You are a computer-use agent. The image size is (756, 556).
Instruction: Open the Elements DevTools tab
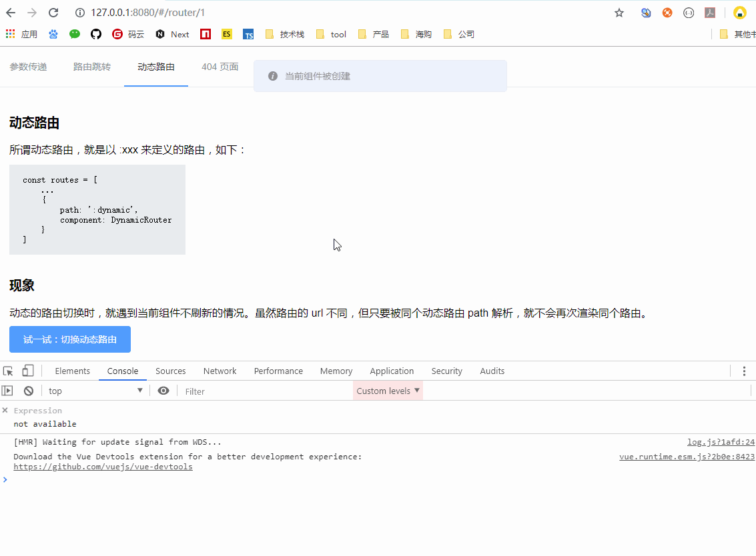tap(72, 371)
